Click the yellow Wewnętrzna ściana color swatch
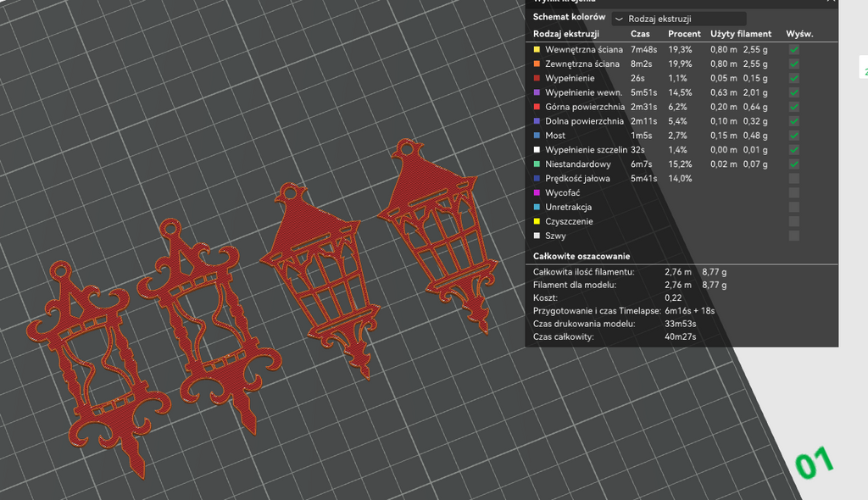The image size is (868, 500). (537, 49)
